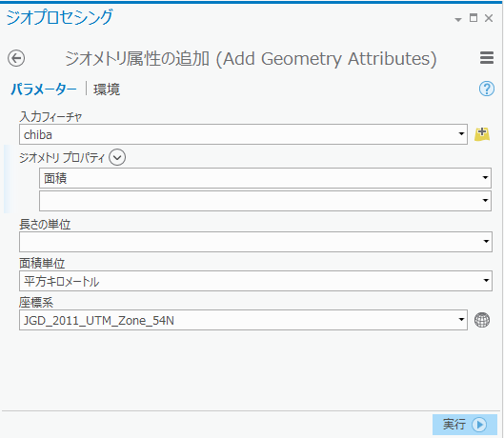Open the chiba input feature dropdown
Screen dimensions: 504x438
click(461, 134)
